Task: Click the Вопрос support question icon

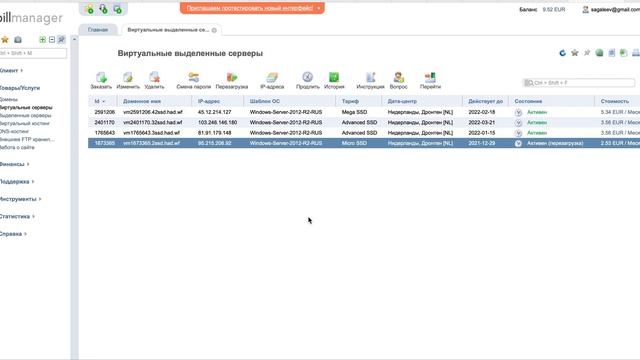Action: (x=398, y=77)
